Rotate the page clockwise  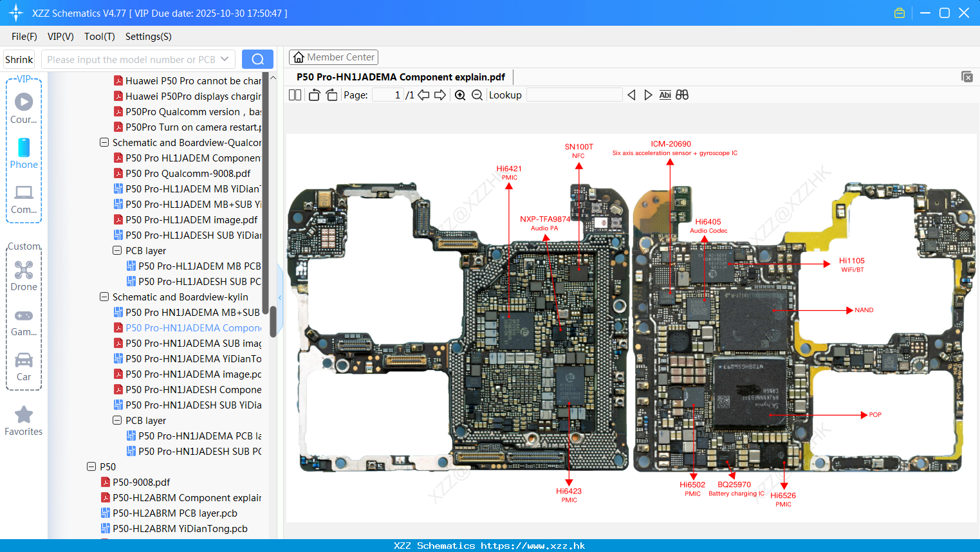point(331,95)
